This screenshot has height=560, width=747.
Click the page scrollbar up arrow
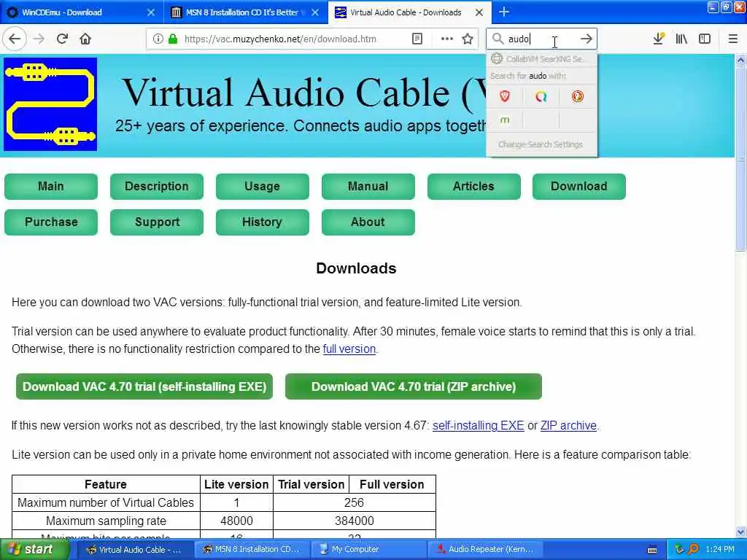[740, 60]
